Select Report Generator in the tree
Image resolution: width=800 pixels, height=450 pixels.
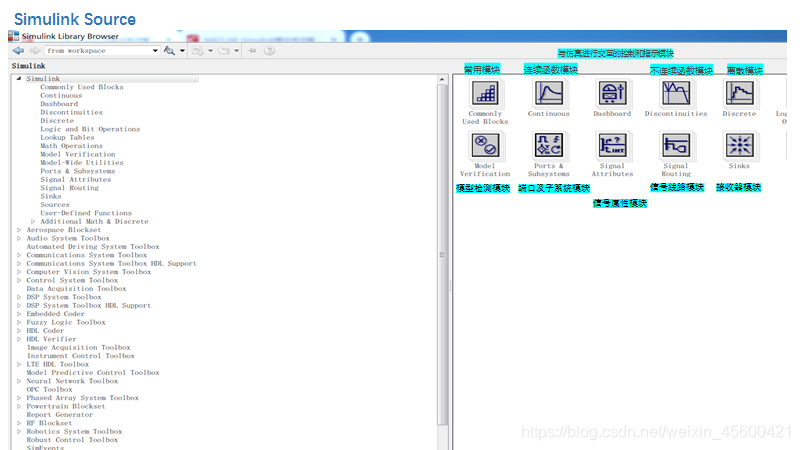coord(60,415)
